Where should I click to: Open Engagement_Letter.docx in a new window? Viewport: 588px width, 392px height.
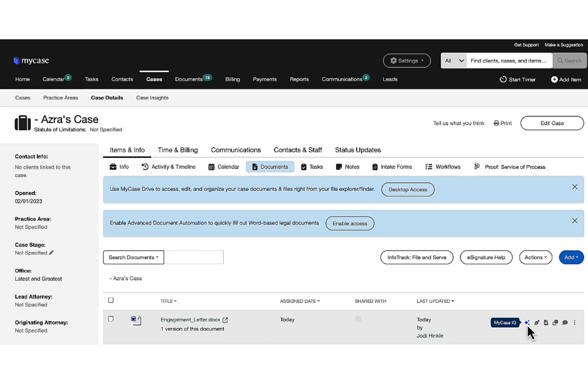[x=225, y=319]
